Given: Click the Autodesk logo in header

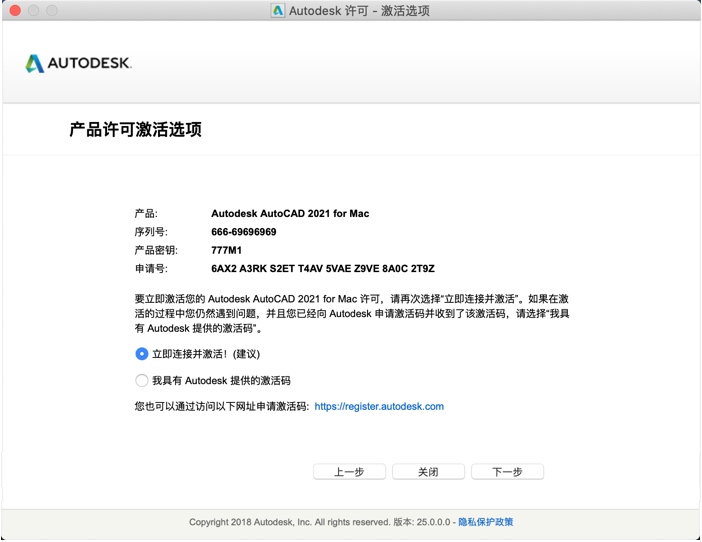Looking at the screenshot, I should (x=78, y=63).
